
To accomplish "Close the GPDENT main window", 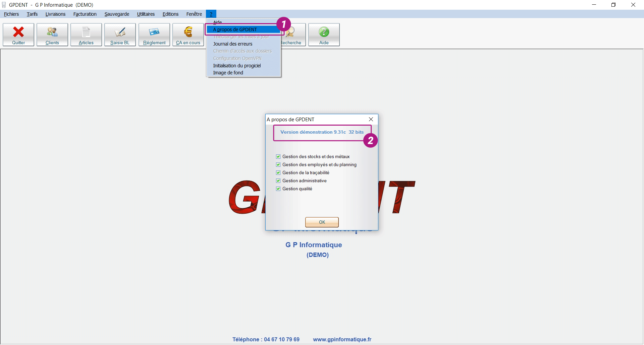I will (x=633, y=5).
